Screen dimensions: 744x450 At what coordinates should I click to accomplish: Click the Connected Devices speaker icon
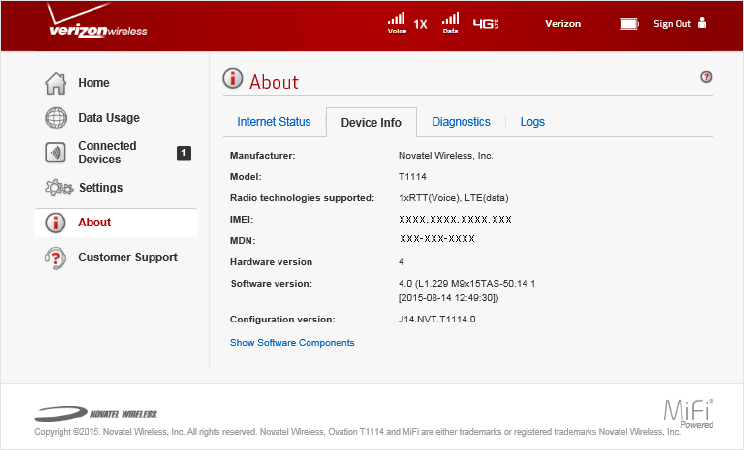[57, 152]
